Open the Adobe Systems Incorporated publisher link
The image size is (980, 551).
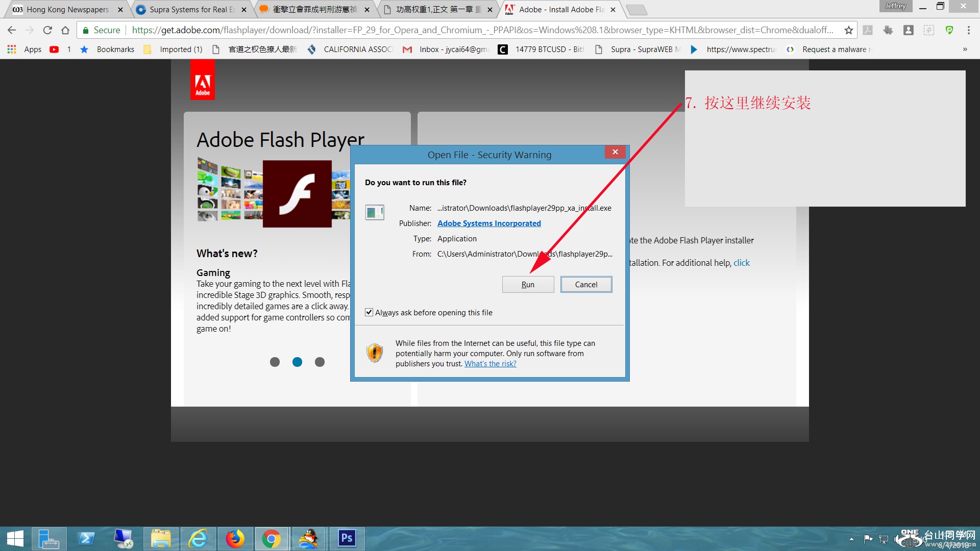[489, 223]
